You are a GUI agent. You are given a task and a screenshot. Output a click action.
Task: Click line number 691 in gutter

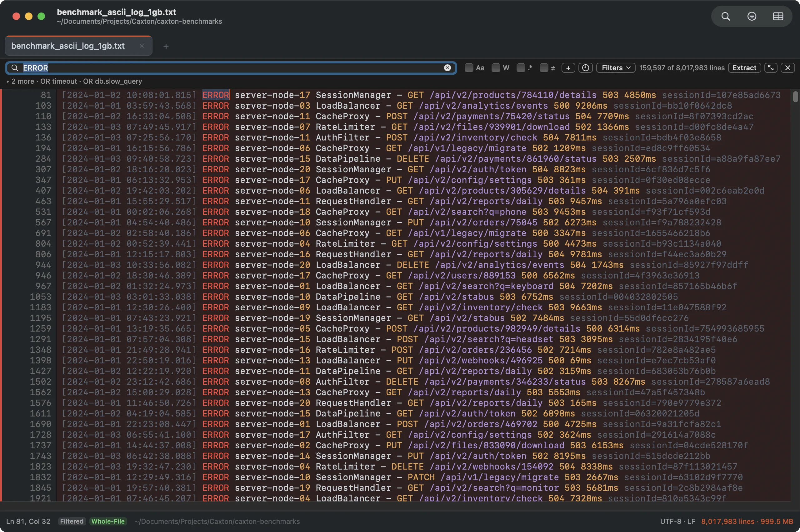[43, 233]
